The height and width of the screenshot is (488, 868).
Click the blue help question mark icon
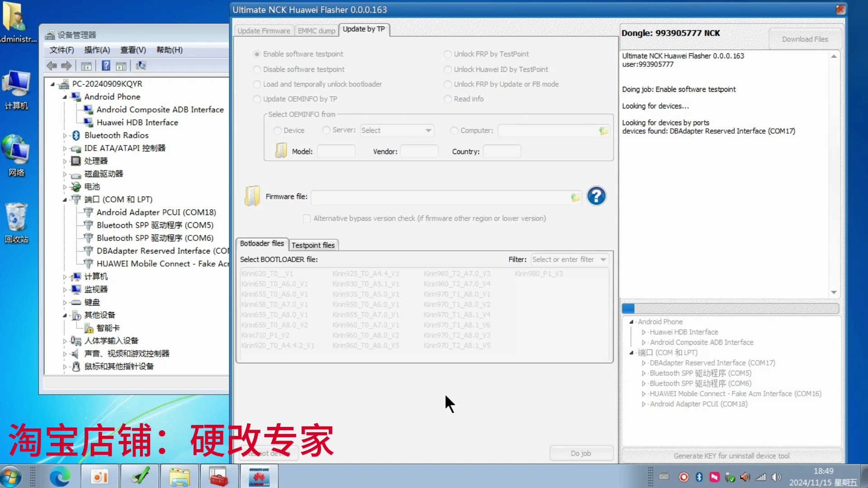click(x=596, y=196)
